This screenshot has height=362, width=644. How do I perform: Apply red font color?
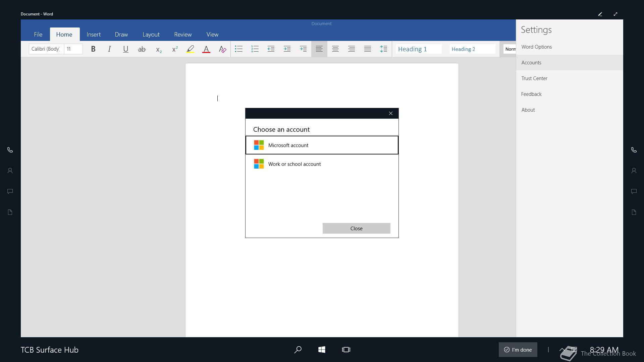206,49
